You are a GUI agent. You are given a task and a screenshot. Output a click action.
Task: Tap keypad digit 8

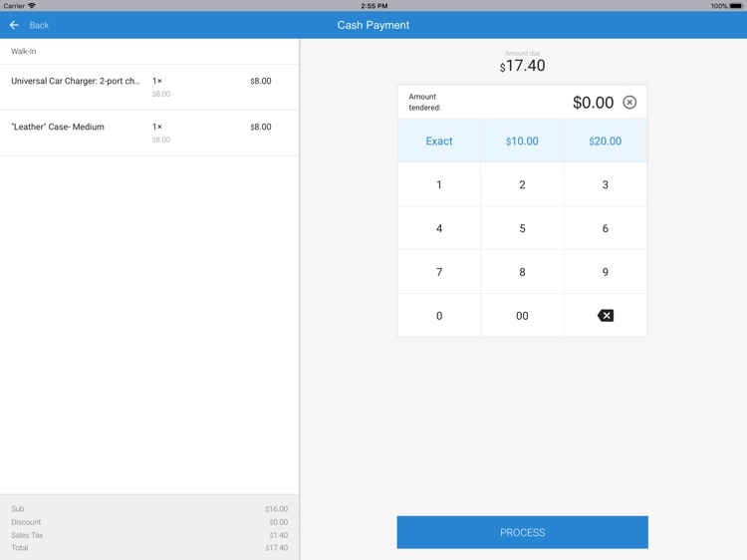tap(522, 272)
